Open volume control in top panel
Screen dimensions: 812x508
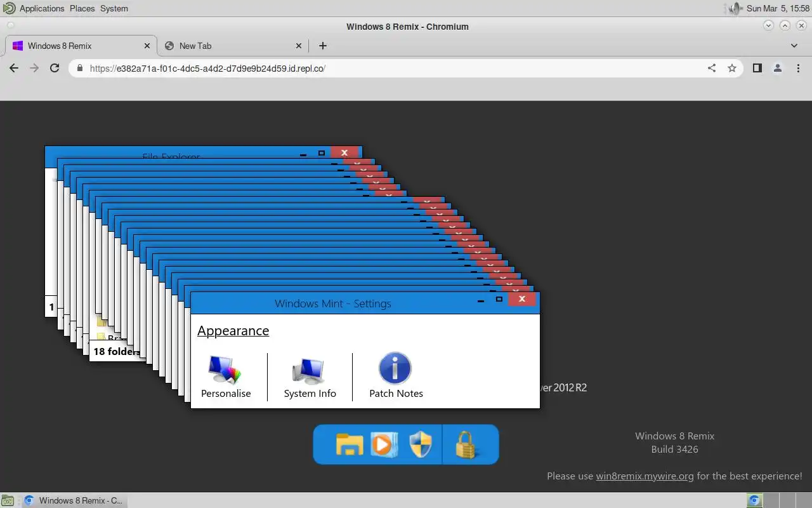(735, 8)
